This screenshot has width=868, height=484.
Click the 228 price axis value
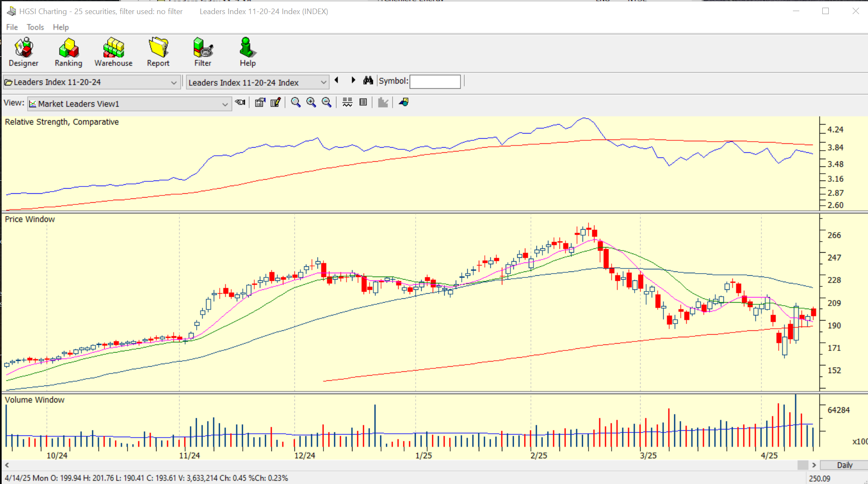[x=834, y=280]
